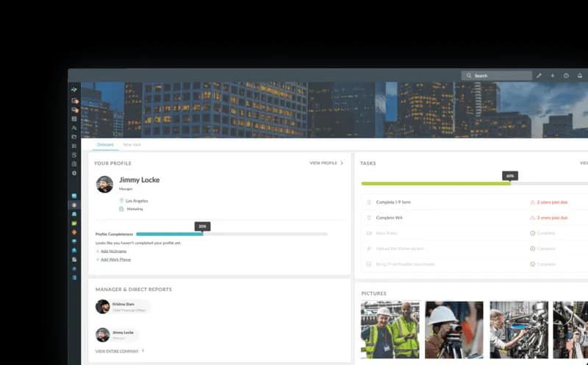
Task: Click the TASKS section heading
Action: [368, 163]
